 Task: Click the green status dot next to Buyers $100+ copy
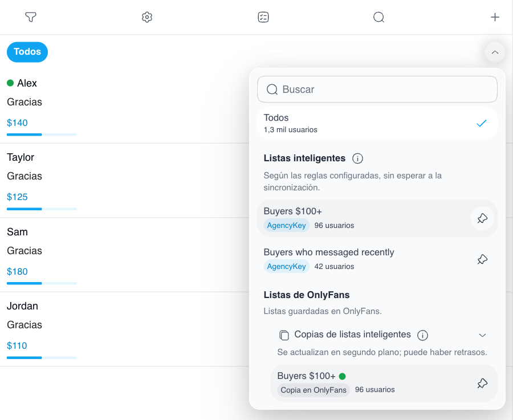click(342, 376)
